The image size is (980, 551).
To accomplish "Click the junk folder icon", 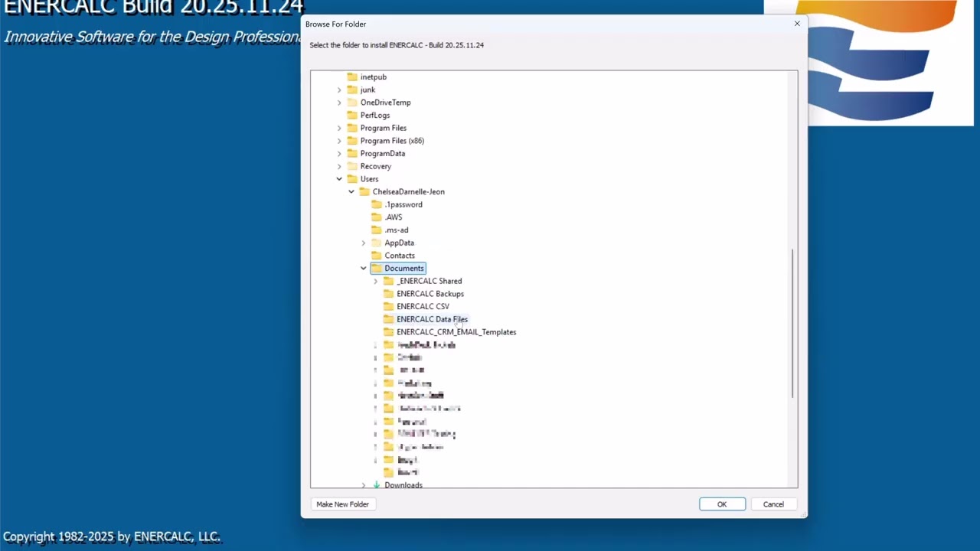I will pos(352,90).
